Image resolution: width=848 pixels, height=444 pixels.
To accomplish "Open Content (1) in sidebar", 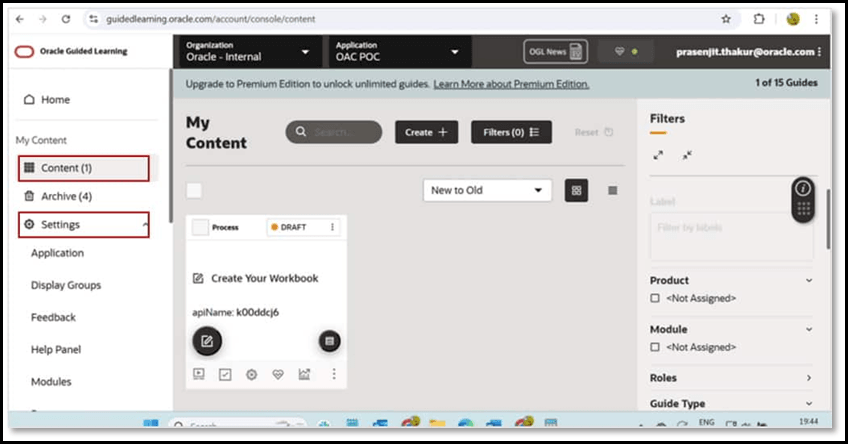I will 84,168.
